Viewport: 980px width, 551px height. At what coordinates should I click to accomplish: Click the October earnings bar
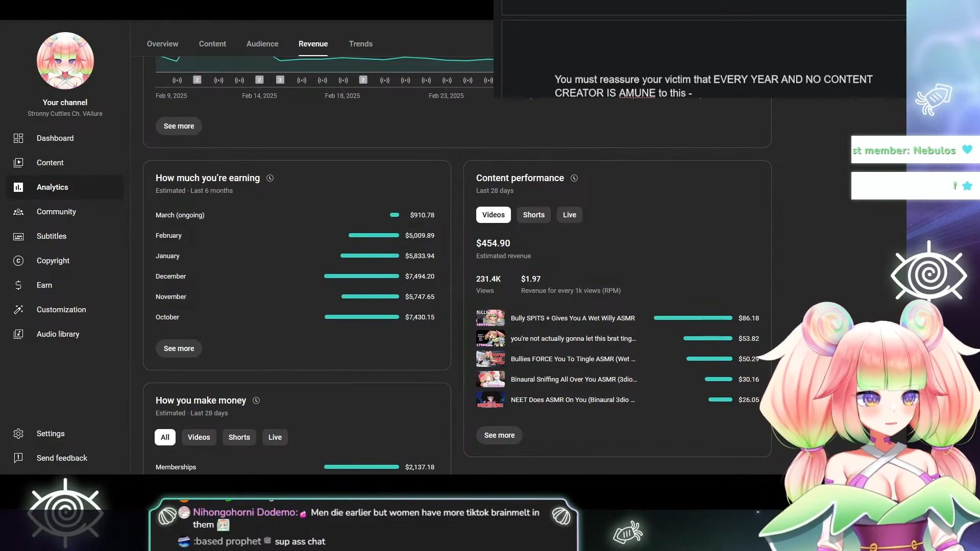pyautogui.click(x=362, y=317)
